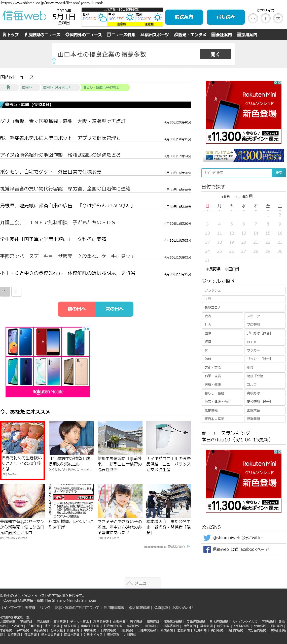Open the ポケモン、自宅でゲット article
287x644 pixels.
[x=51, y=172]
